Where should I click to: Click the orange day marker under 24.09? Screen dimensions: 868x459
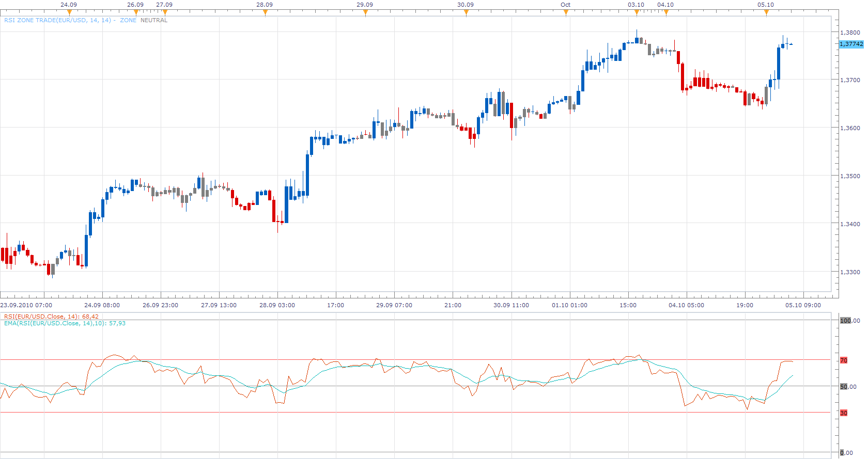tap(69, 13)
